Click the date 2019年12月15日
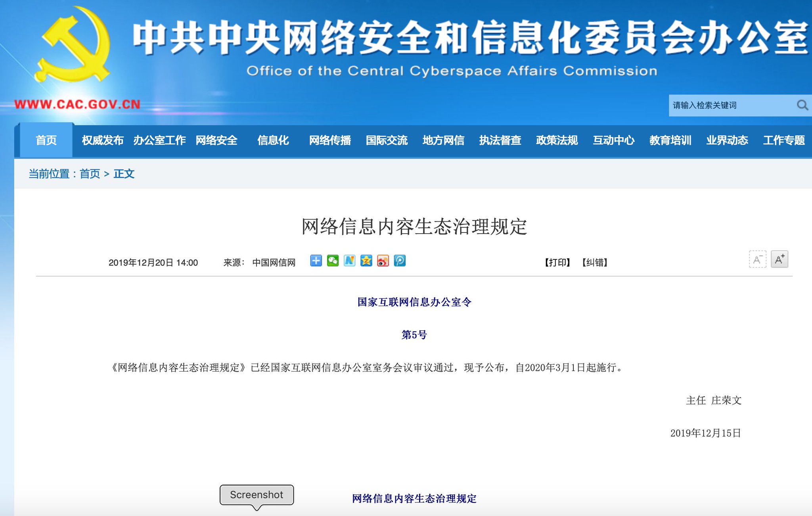 coord(705,433)
